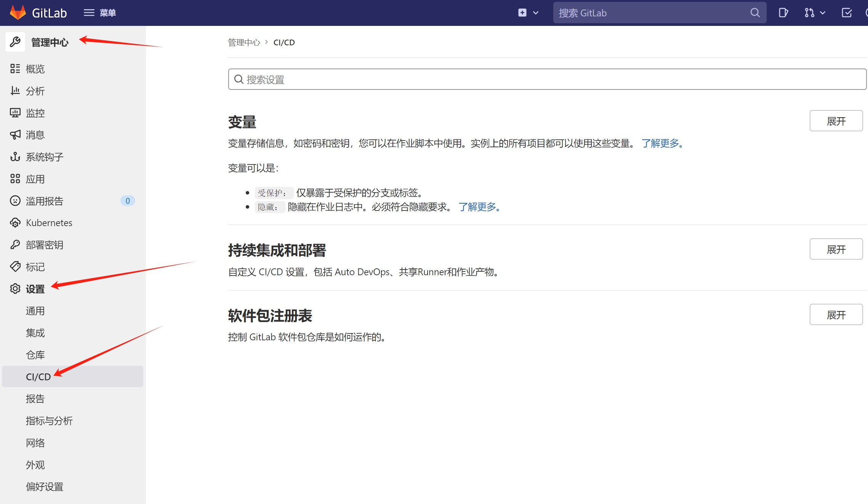Open the merge requests icon

click(809, 13)
